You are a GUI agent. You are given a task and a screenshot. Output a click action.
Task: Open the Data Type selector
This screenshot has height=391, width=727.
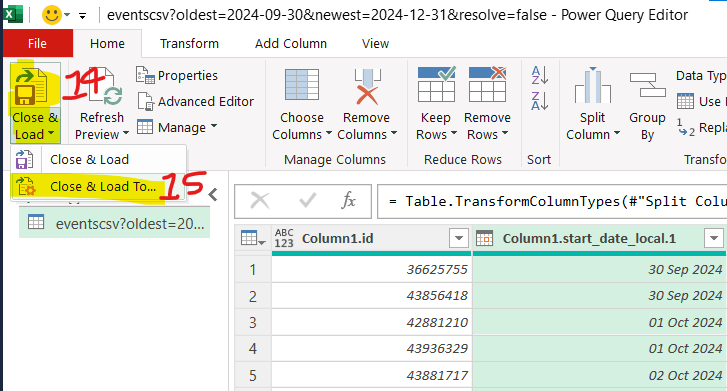(x=701, y=75)
